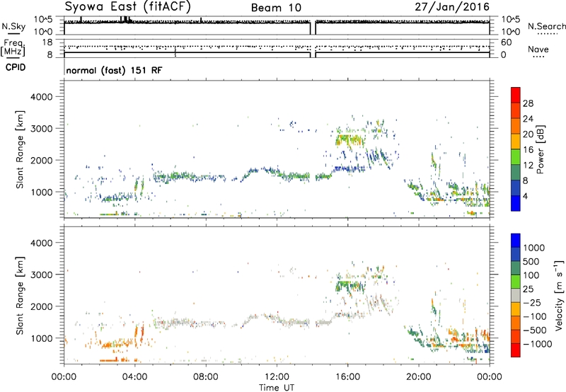Viewport: 566px width, 392px height.
Task: Click '1000' on Velocity color scale
Action: [x=534, y=248]
